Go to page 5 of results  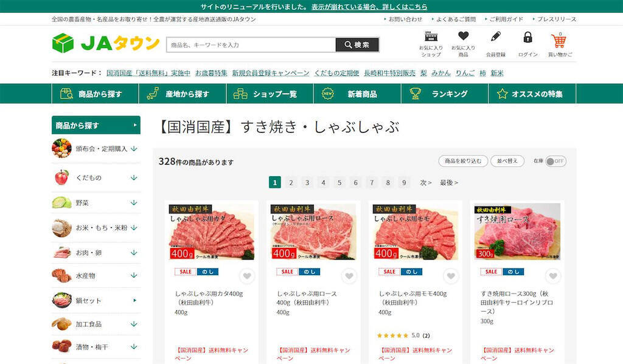coord(339,182)
